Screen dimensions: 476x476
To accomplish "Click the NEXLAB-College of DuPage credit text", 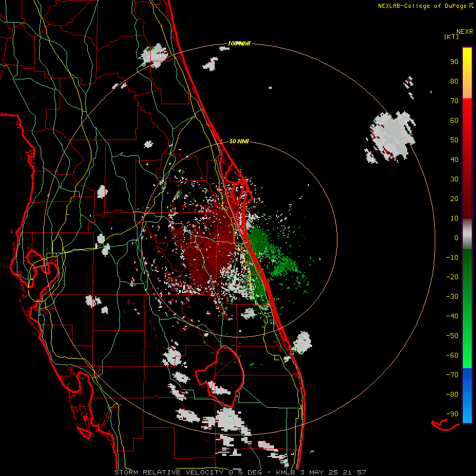I will 425,6.
